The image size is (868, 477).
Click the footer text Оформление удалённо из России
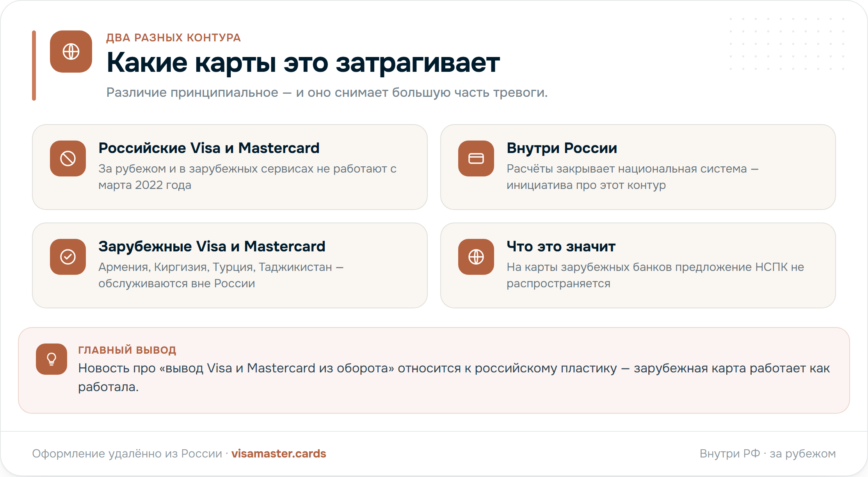pos(127,454)
